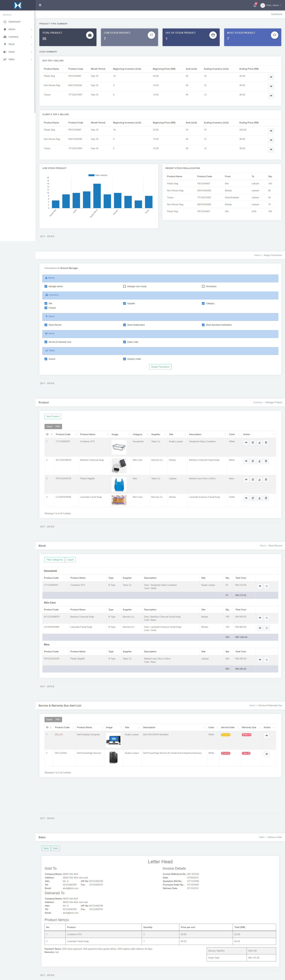Screen dimensions: 285x980
Task: Enable the Manage User Group checkbox
Action: pos(125,287)
